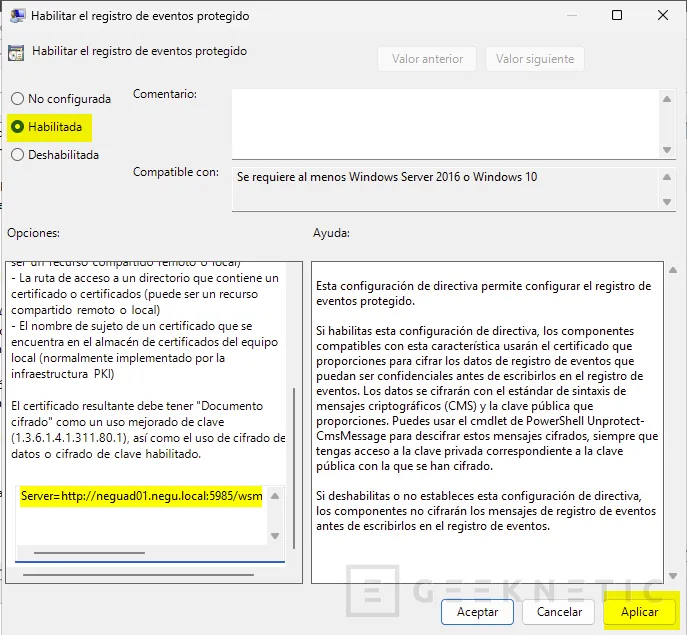
Task: Click the 'Documento cifrado' requirement paragraph
Action: point(148,430)
